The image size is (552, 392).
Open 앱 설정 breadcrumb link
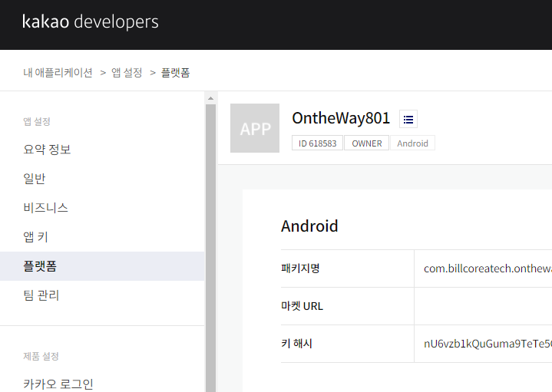[127, 73]
